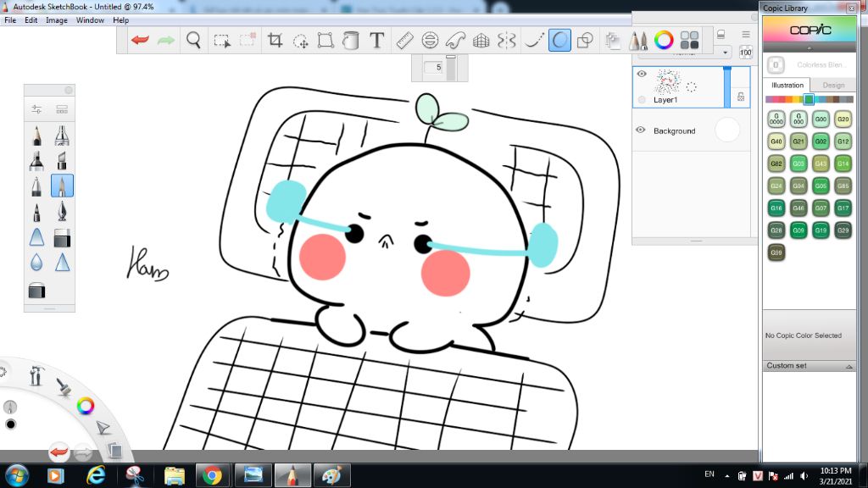
Task: Open Google Chrome from the taskbar
Action: 212,475
